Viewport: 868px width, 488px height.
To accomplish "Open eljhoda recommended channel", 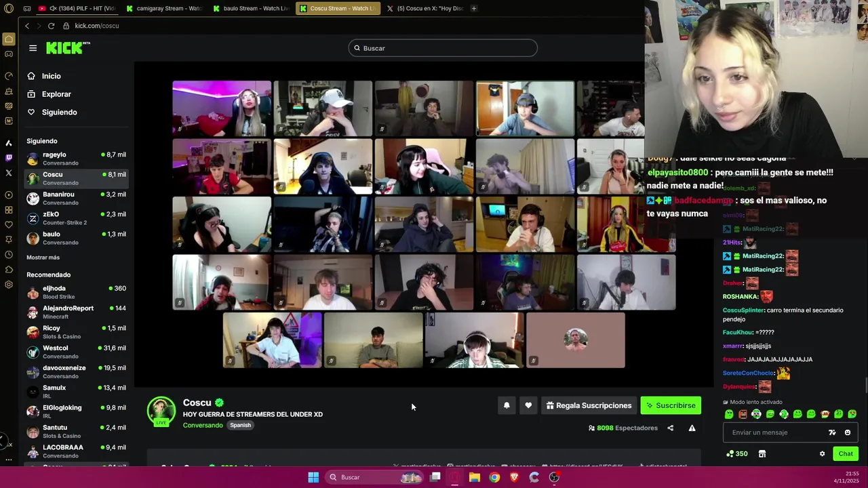I will [76, 292].
